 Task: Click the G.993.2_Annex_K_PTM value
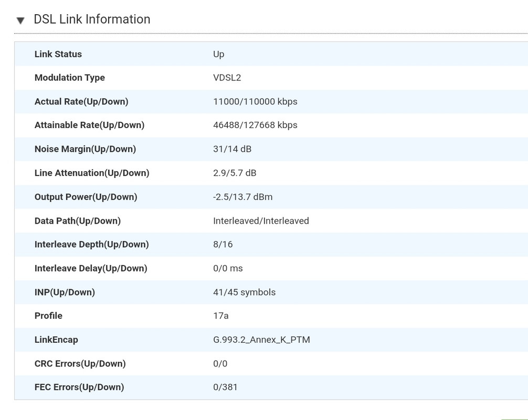(x=262, y=340)
